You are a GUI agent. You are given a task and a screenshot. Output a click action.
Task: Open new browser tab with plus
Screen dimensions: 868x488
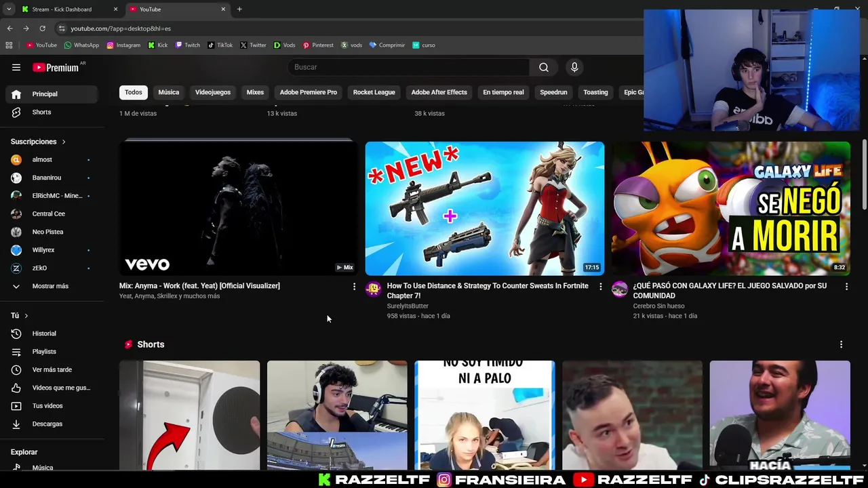click(x=239, y=9)
